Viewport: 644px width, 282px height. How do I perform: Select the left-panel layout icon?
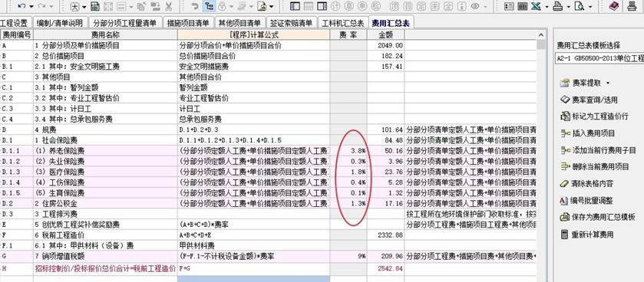pyautogui.click(x=295, y=6)
